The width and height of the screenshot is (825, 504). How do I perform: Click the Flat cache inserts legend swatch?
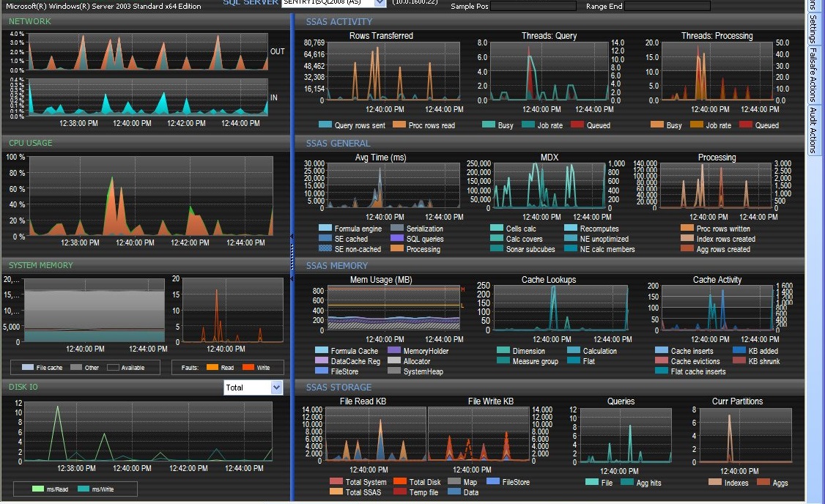pos(662,371)
